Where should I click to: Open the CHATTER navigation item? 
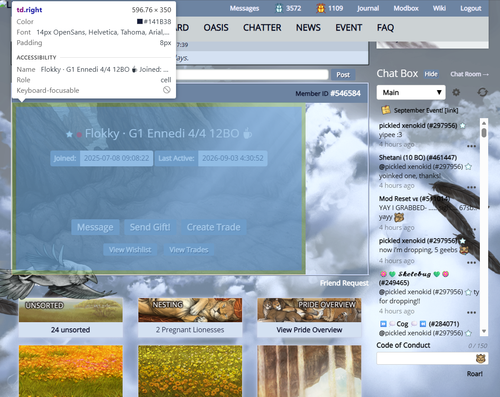(262, 28)
